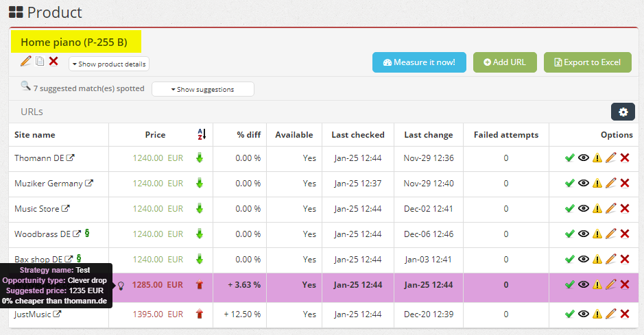Toggle eye visibility in Music Store row
This screenshot has height=335, width=644.
point(584,209)
